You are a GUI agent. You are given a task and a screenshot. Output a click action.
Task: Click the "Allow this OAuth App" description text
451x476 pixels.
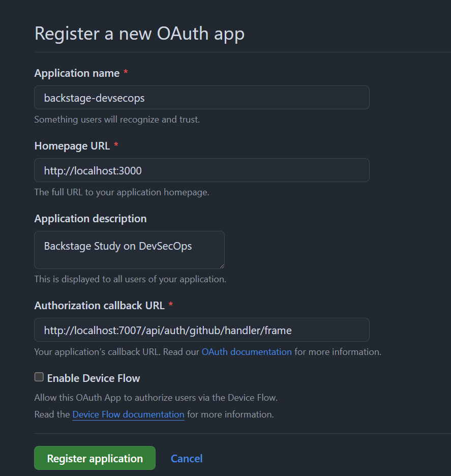pos(156,398)
